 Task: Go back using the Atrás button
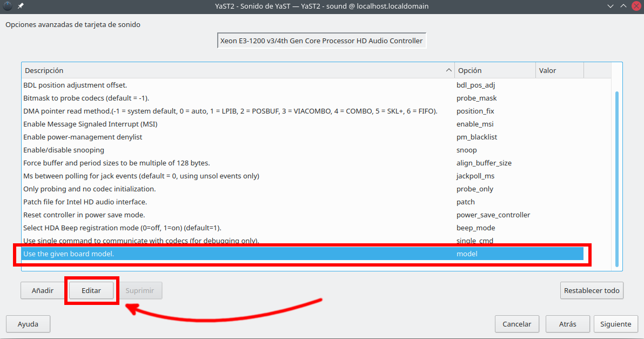pos(567,324)
